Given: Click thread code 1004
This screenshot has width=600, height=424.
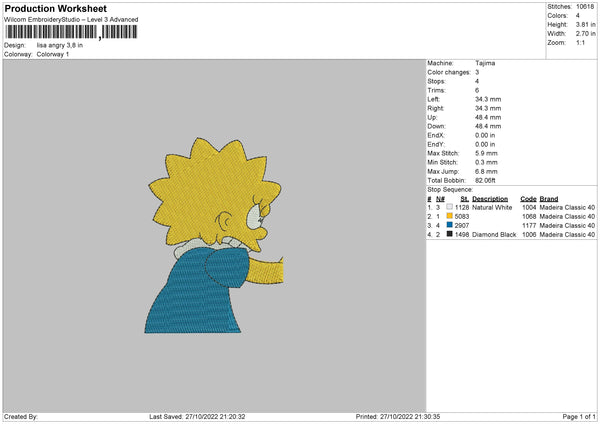Looking at the screenshot, I should [529, 207].
